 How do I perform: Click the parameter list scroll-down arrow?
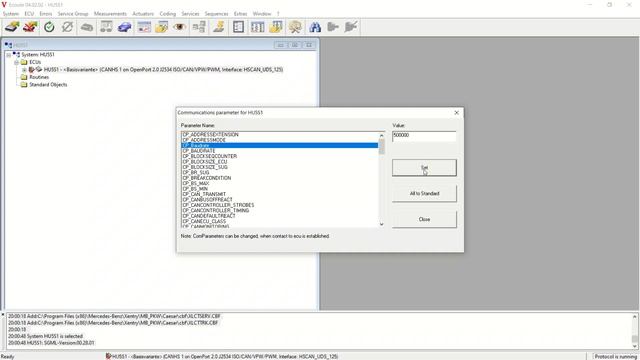(x=382, y=224)
